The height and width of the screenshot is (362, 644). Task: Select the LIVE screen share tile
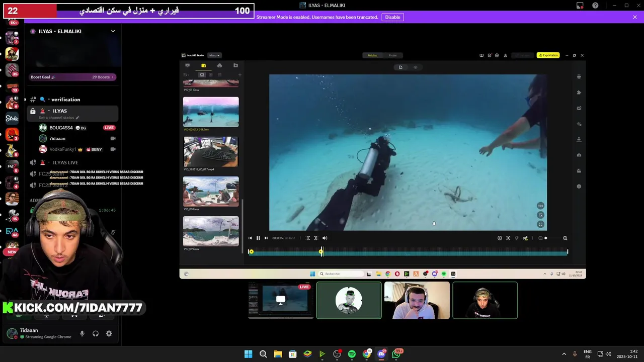[x=281, y=300]
